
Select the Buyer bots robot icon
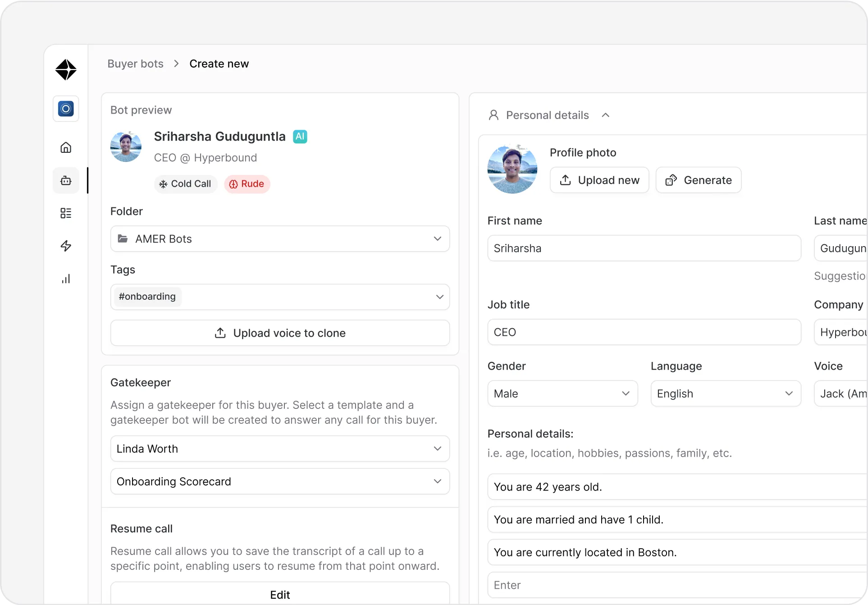(66, 180)
